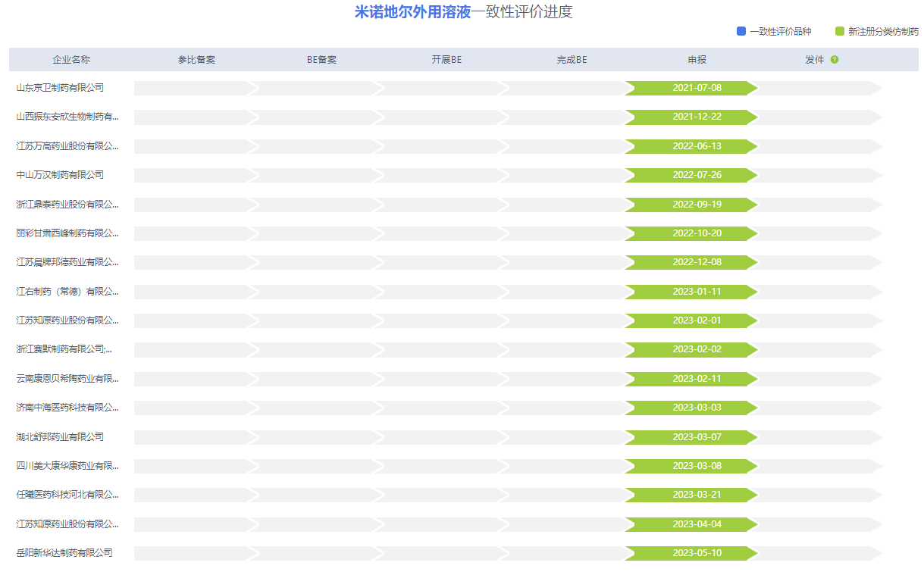Click the 2022-07-26 green date bar
The width and height of the screenshot is (924, 572).
(691, 175)
